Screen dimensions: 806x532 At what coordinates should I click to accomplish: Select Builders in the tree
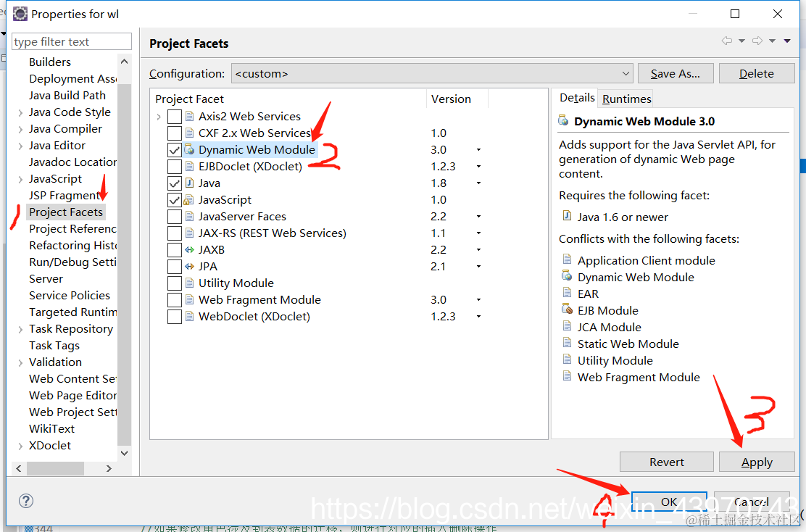50,62
